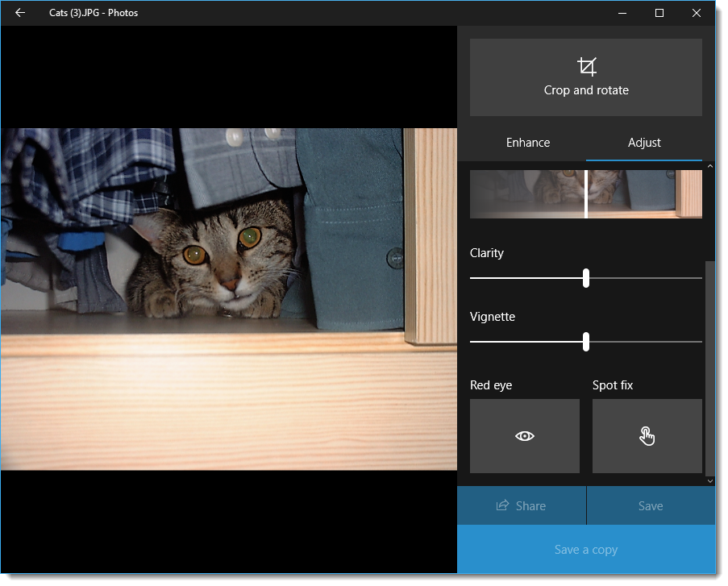This screenshot has height=586, width=728.
Task: Switch to the Adjust tab
Action: click(x=643, y=142)
